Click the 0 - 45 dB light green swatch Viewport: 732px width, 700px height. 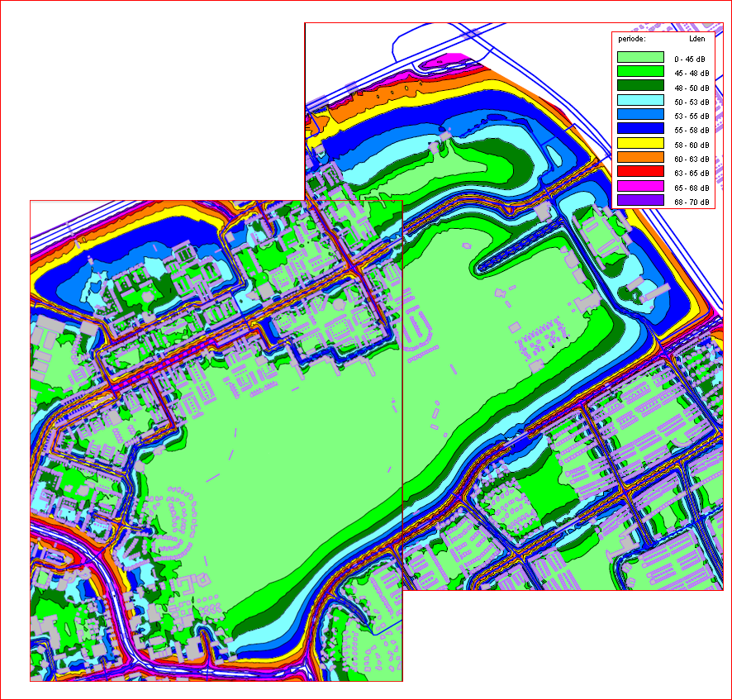tap(640, 57)
